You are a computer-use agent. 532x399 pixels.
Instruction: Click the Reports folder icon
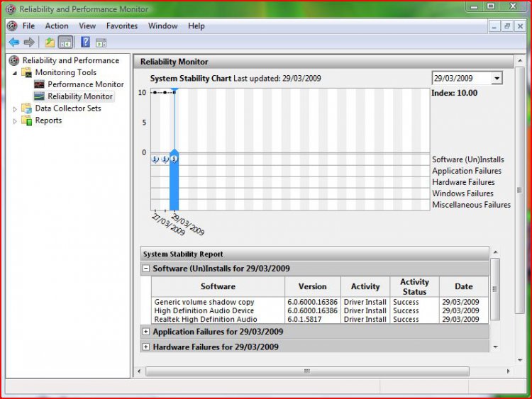(26, 120)
